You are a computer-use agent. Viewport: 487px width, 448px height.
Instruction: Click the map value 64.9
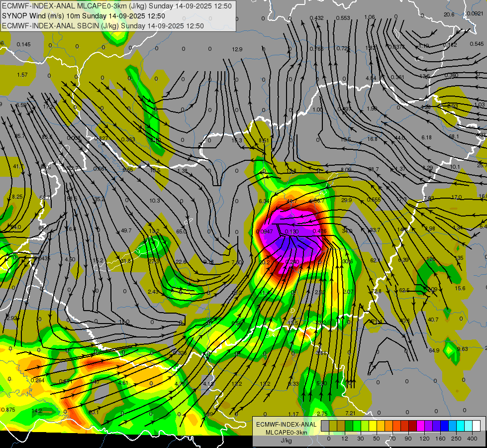tap(434, 350)
